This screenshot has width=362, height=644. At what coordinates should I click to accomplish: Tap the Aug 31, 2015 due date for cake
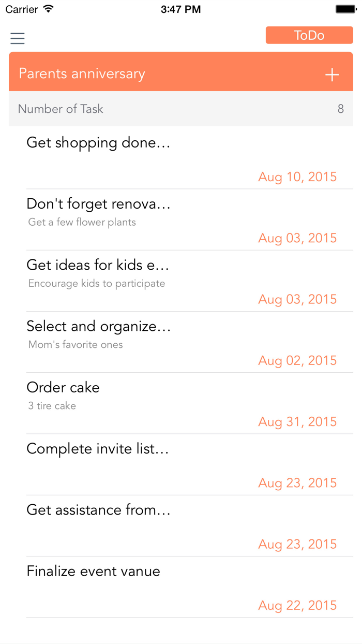(x=297, y=422)
